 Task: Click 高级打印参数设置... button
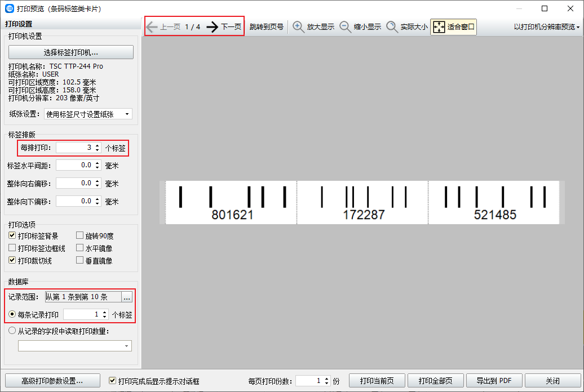52,381
